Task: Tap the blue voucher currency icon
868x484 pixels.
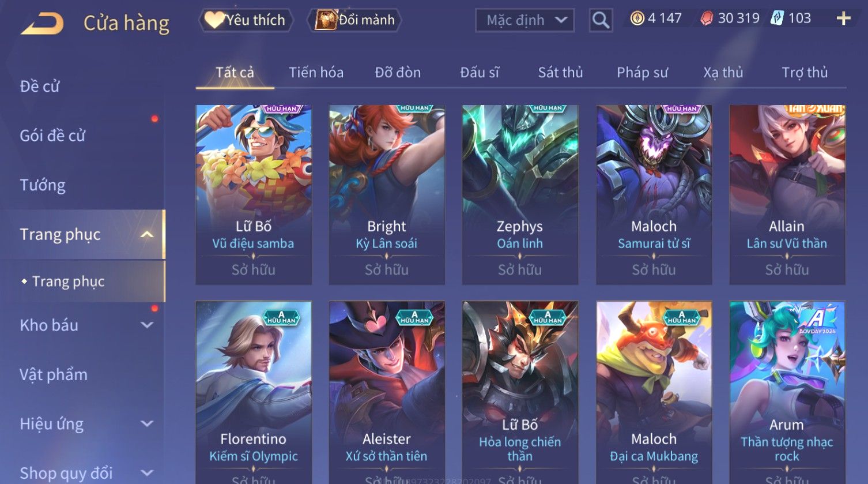Action: (777, 18)
